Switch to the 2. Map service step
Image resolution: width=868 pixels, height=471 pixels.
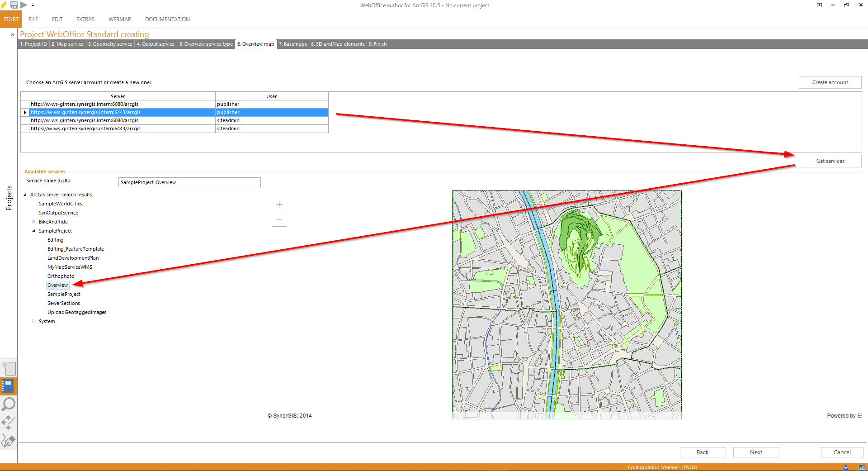tap(67, 44)
